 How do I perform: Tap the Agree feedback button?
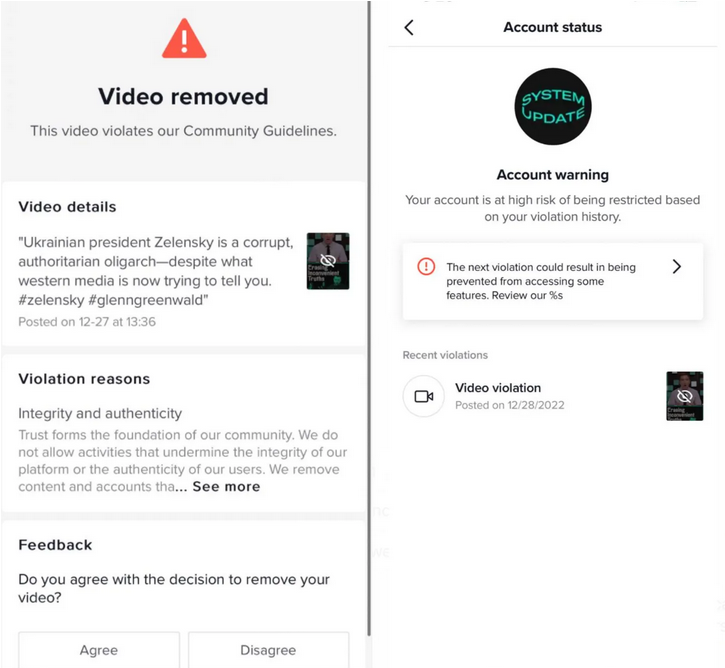(x=99, y=650)
